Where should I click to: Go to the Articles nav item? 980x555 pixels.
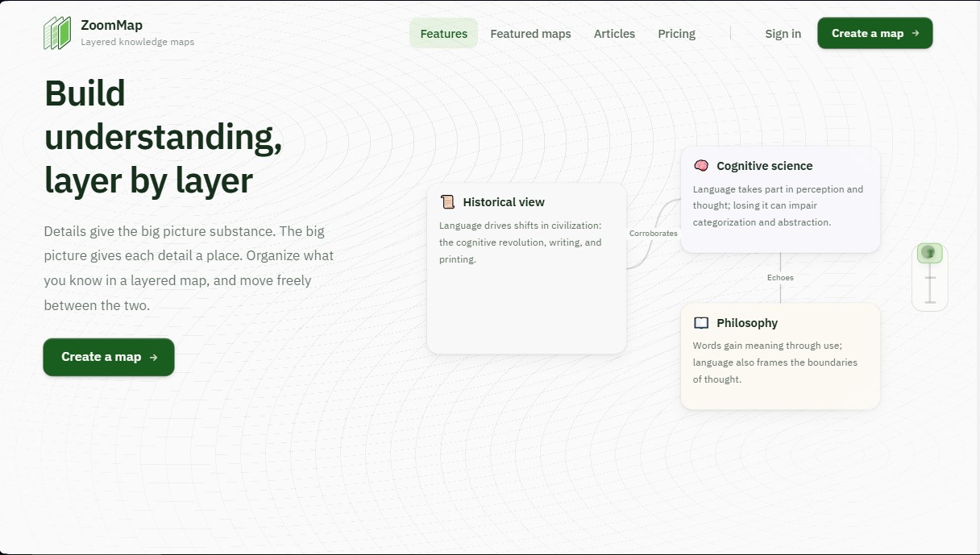tap(614, 34)
